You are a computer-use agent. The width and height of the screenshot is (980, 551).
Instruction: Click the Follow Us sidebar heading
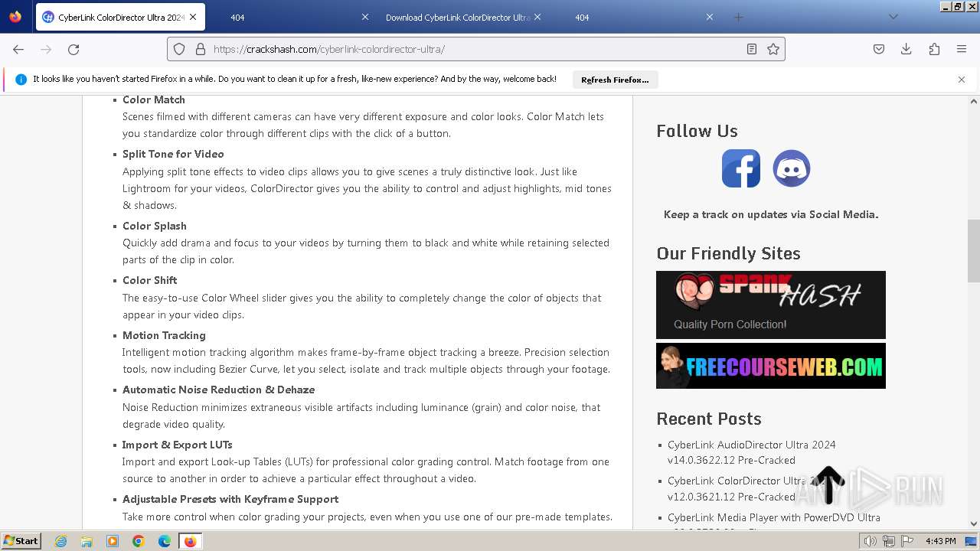click(x=697, y=131)
